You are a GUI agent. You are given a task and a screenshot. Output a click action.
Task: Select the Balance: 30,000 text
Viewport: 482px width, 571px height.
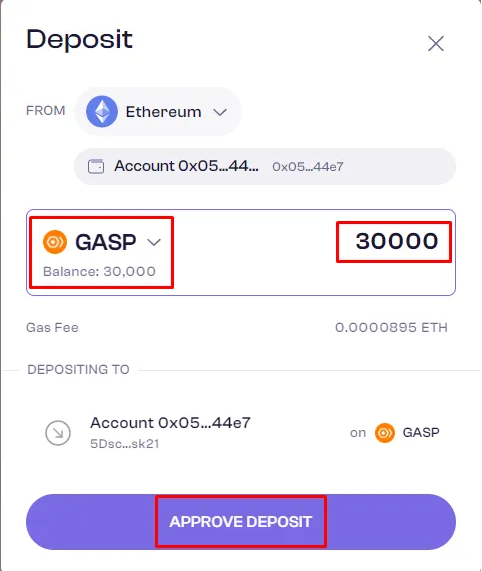99,272
